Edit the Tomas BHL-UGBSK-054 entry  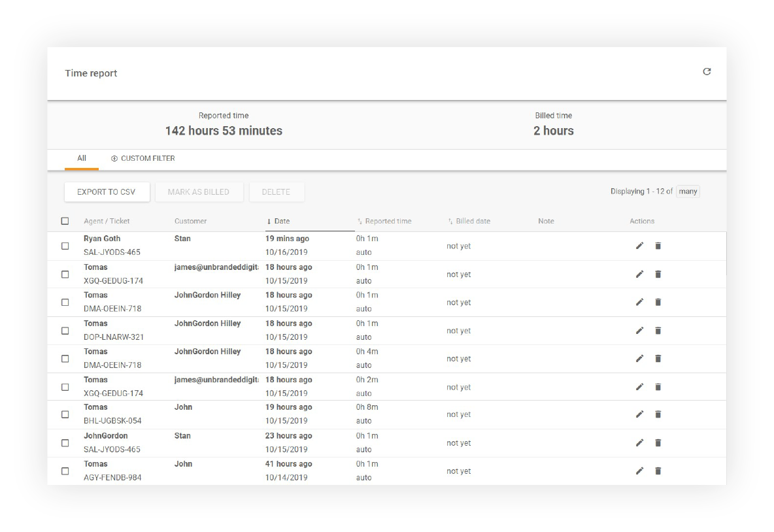(x=639, y=414)
